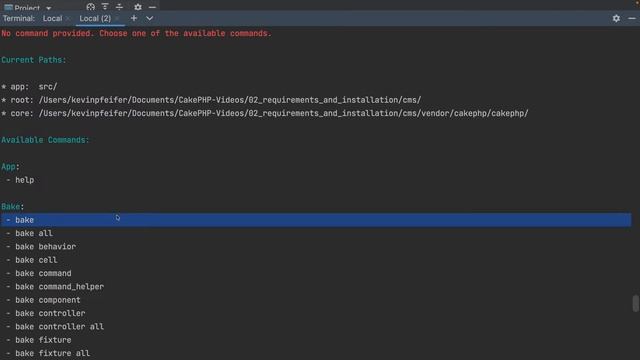
Task: Click the root path line
Action: point(211,100)
